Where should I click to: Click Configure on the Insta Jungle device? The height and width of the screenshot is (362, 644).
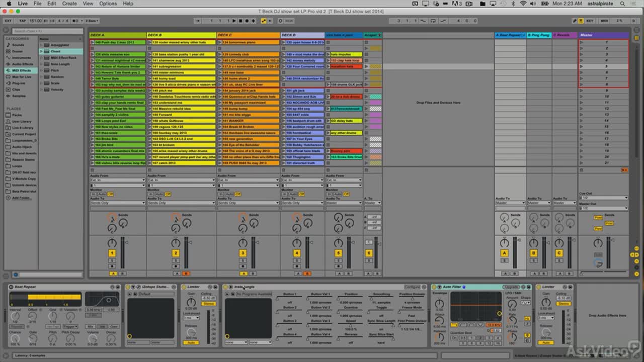tap(412, 287)
